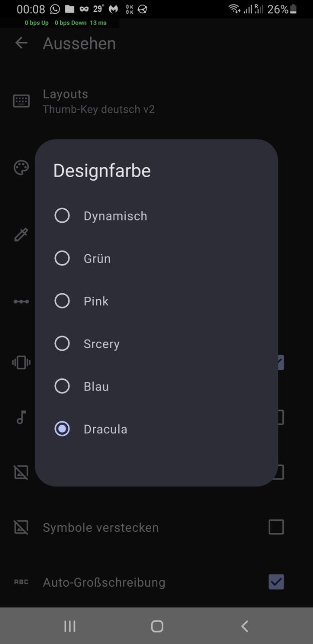Open the Thumb-Key deutsch v2 layout entry
The width and height of the screenshot is (313, 644).
click(x=99, y=101)
